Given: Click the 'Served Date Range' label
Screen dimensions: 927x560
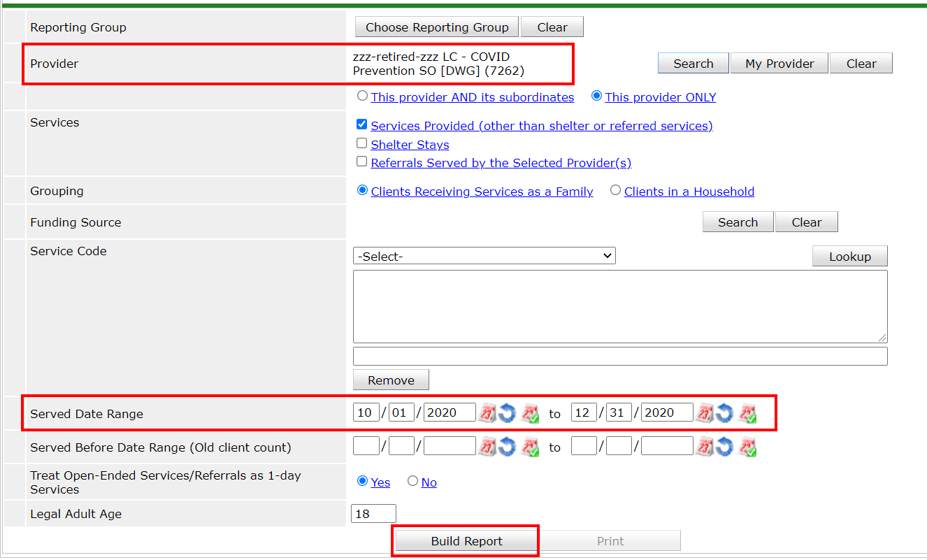Looking at the screenshot, I should 87,414.
